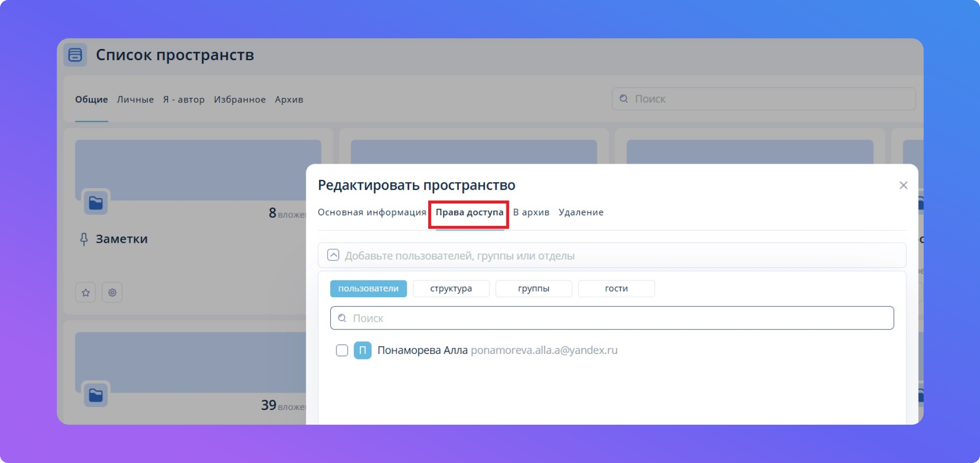Collapse the add users chevron expander
Screen dimensions: 980x463
333,255
